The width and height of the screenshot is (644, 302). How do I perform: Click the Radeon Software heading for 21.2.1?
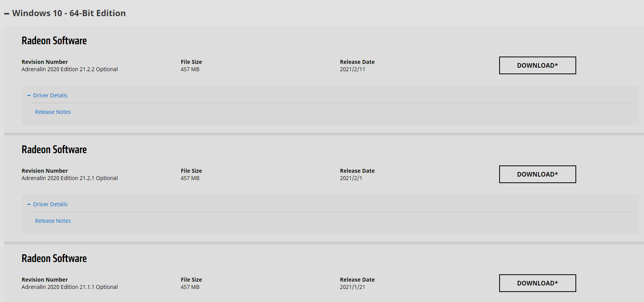point(54,150)
